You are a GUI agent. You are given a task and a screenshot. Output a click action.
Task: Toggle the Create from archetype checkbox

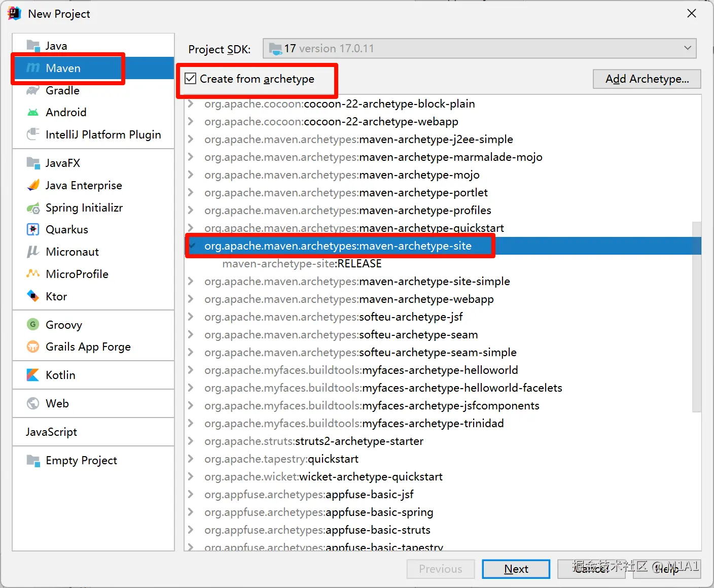click(190, 79)
